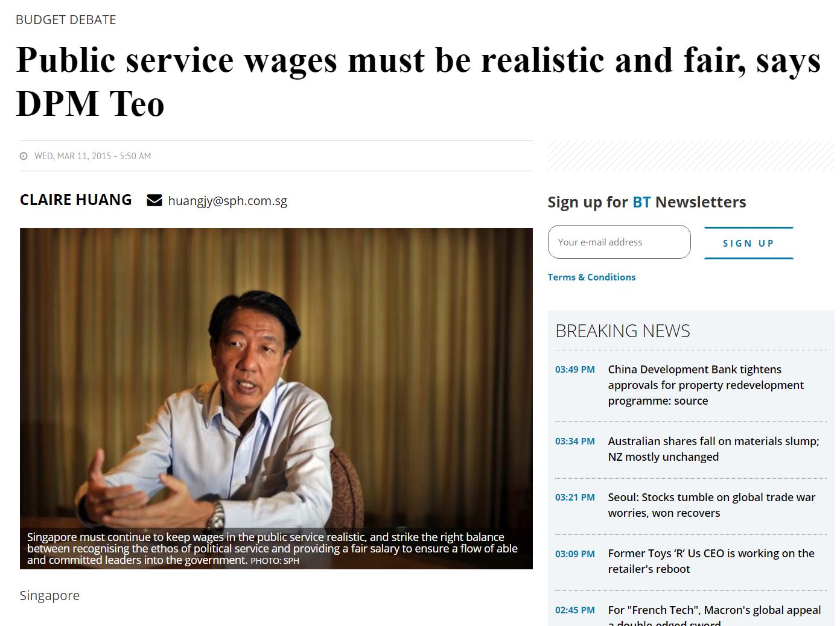Click the SIGN UP newsletter button

[x=749, y=243]
